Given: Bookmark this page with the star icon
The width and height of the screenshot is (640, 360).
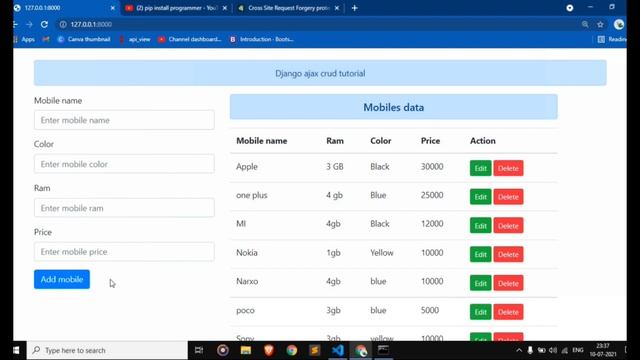Looking at the screenshot, I should (x=600, y=24).
